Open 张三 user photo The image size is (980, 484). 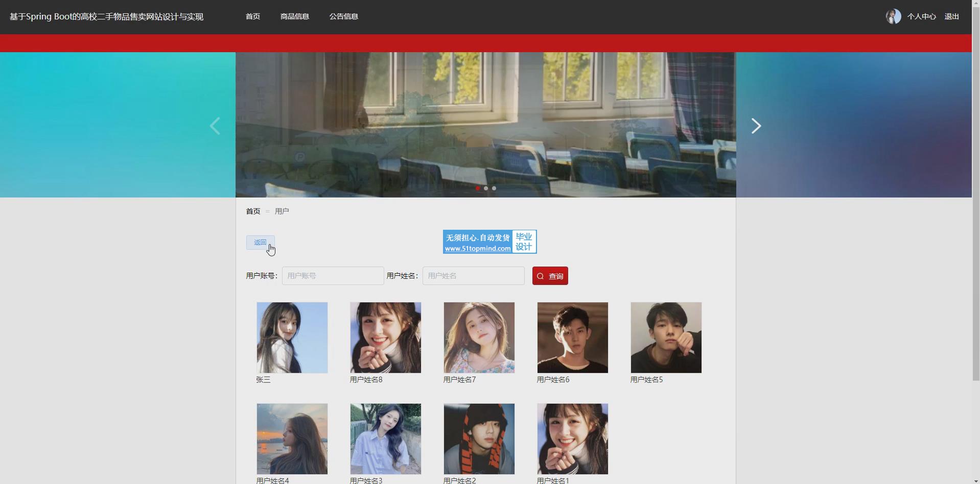[x=292, y=337]
